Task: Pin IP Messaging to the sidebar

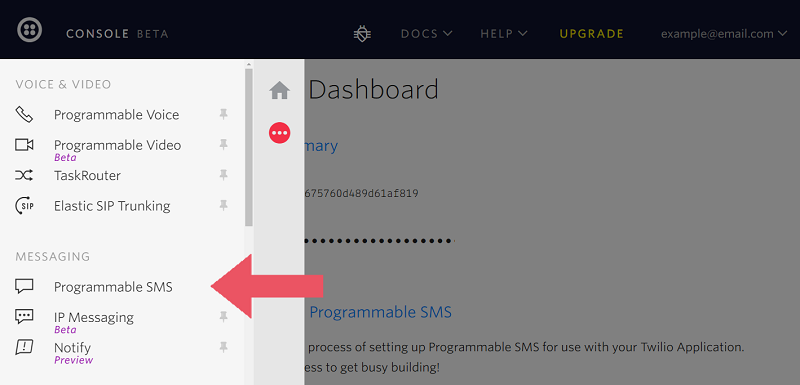Action: (223, 317)
